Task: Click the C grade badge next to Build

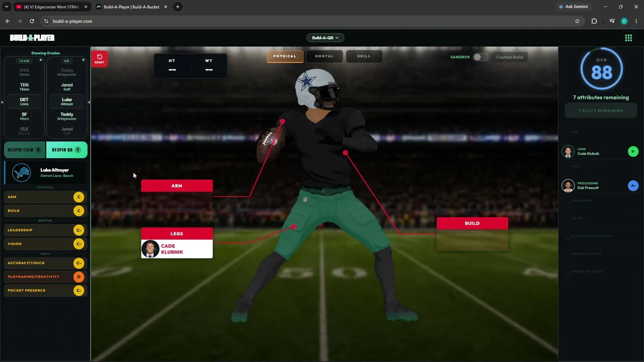Action: pos(78,211)
